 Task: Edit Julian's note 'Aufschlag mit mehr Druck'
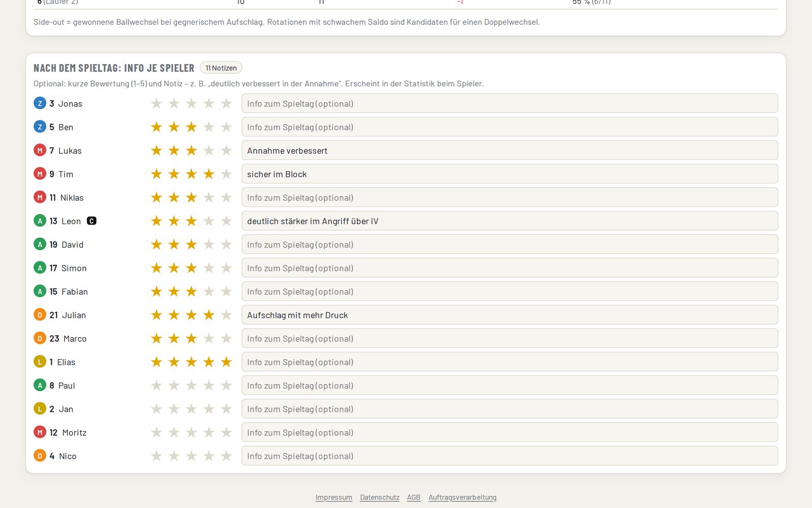coord(510,315)
